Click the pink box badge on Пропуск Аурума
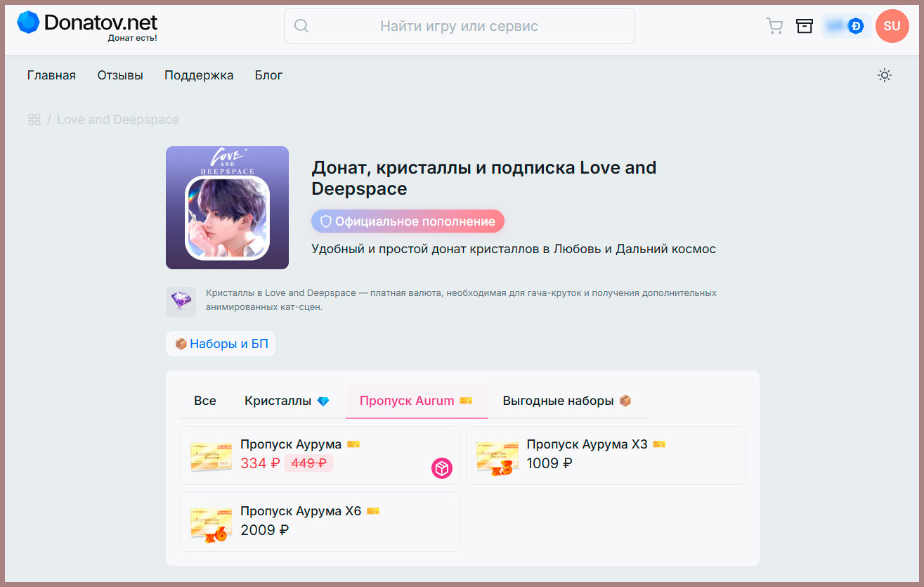 click(442, 468)
